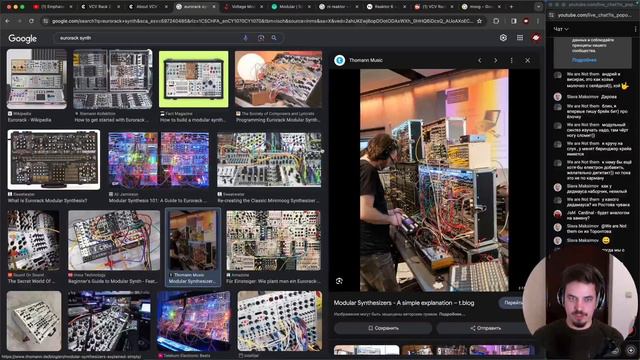
Task: Open the browser extensions puzzle icon
Action: click(496, 21)
